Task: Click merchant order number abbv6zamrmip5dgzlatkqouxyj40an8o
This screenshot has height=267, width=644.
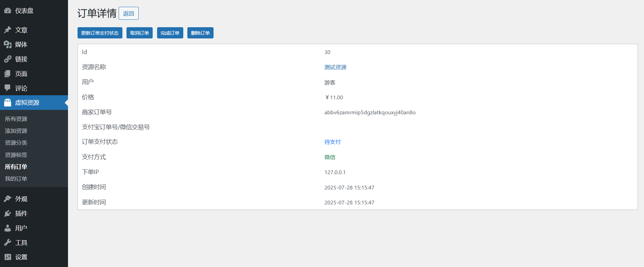Action: [x=370, y=113]
